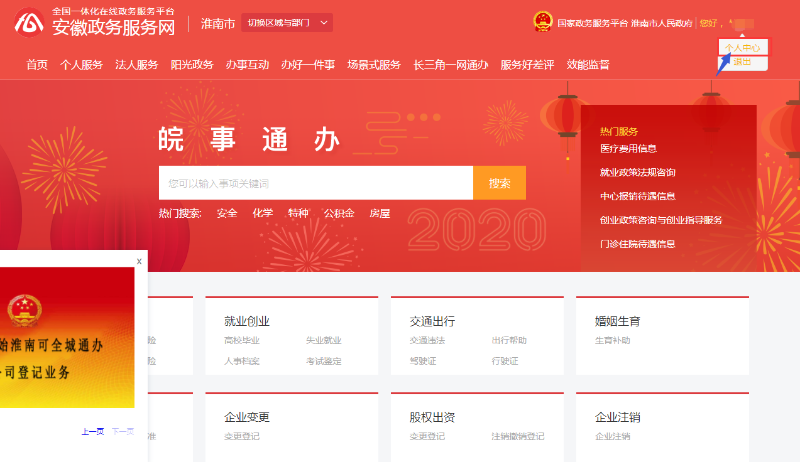Click the national emblem icon in the header
This screenshot has height=462, width=800.
(541, 21)
